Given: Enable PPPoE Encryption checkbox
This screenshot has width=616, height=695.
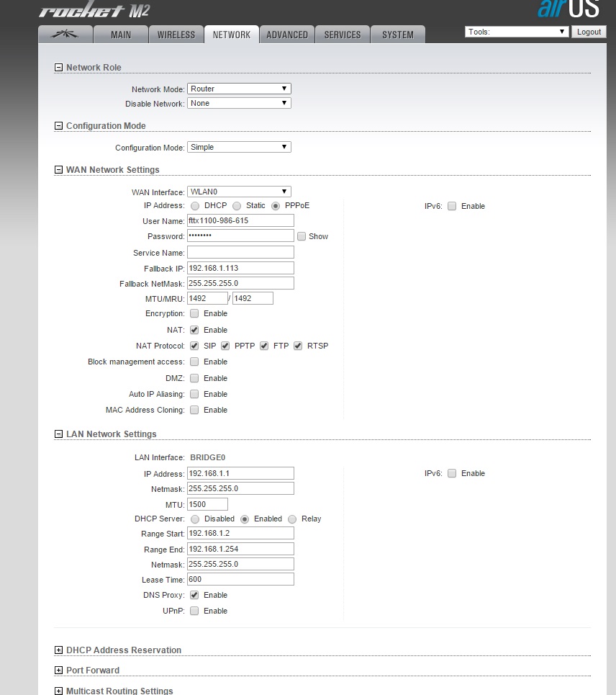Looking at the screenshot, I should click(x=194, y=313).
